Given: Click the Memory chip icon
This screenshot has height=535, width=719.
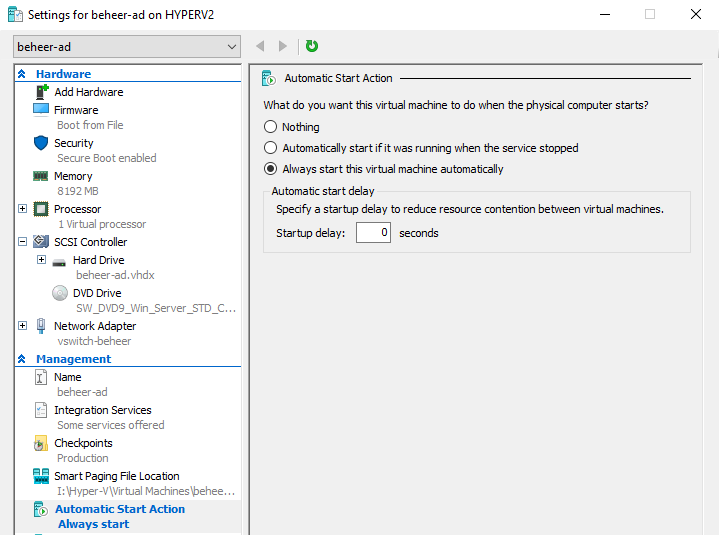Looking at the screenshot, I should (x=41, y=176).
